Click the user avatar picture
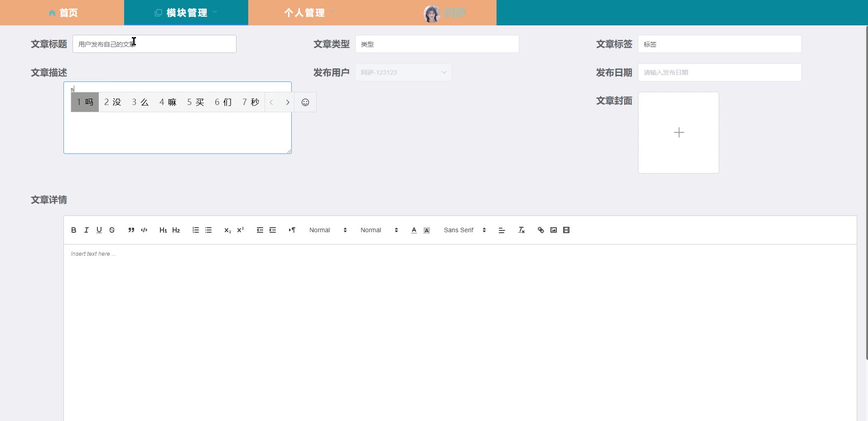 point(432,14)
